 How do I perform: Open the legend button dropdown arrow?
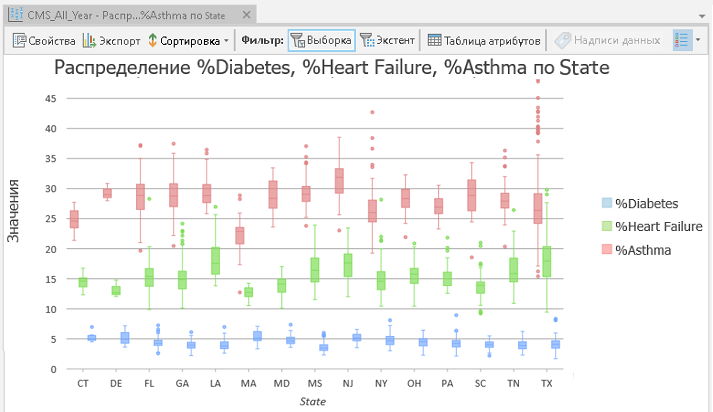pyautogui.click(x=698, y=41)
